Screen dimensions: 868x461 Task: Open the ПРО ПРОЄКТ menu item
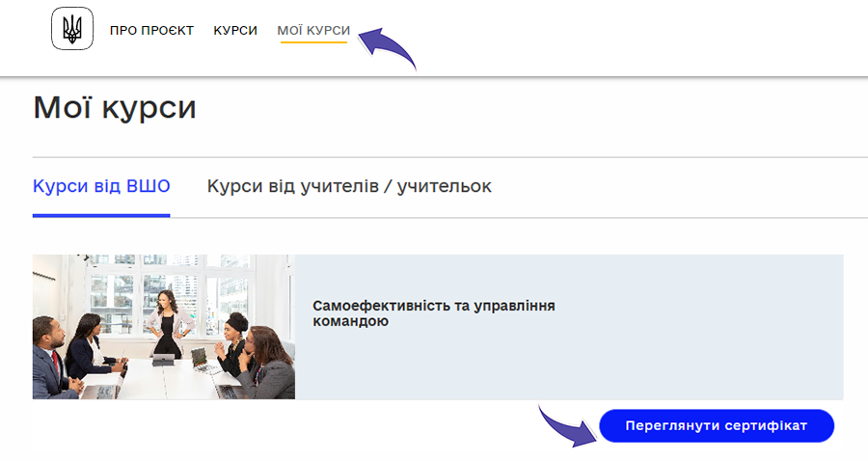pyautogui.click(x=151, y=31)
